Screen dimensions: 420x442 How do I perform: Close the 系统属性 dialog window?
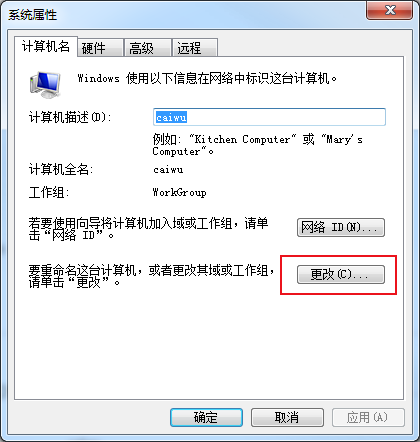(389, 11)
